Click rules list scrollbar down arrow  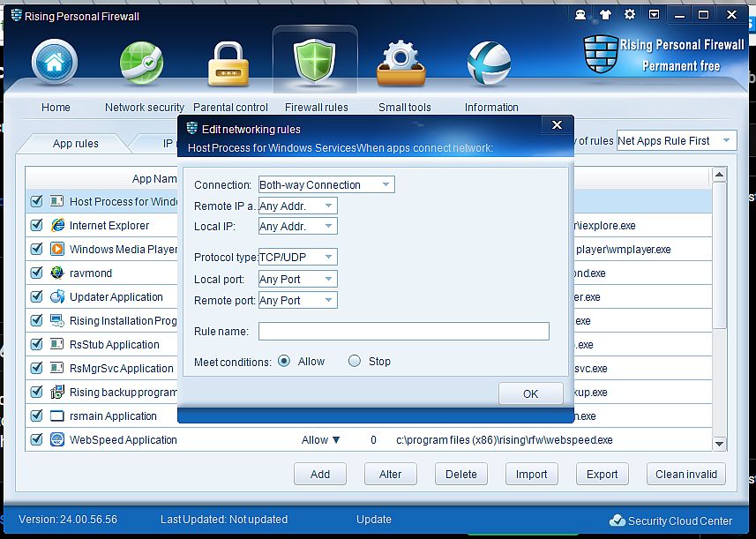coord(719,444)
